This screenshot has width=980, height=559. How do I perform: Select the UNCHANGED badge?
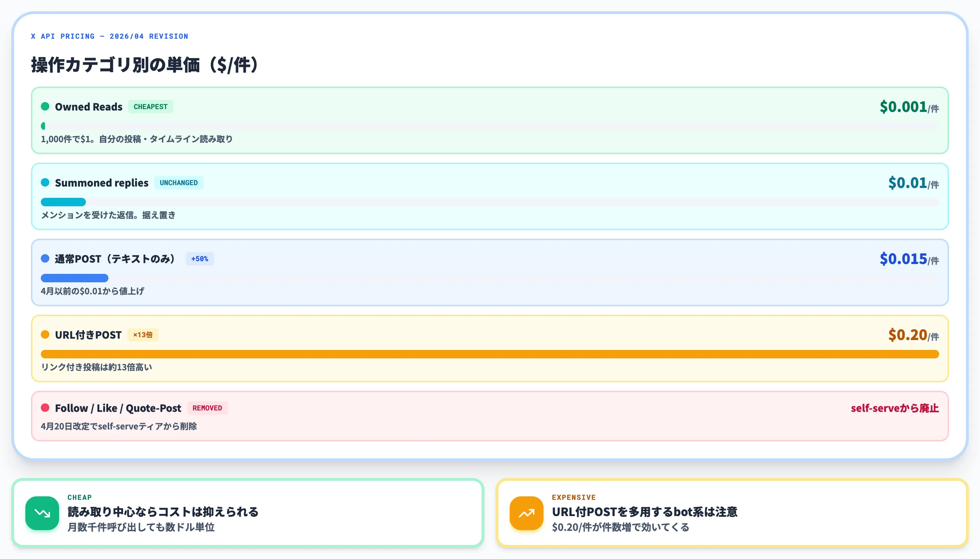(178, 183)
